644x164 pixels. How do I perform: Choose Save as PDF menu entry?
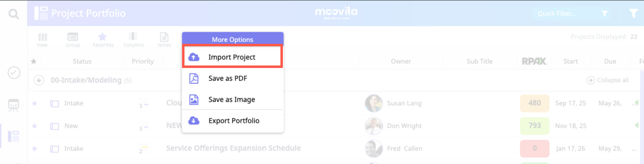pos(228,78)
